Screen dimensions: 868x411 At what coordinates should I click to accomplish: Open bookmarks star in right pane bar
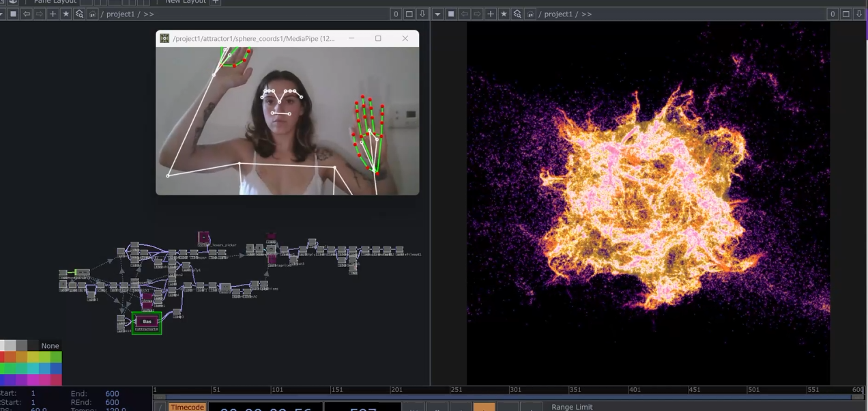pos(504,14)
